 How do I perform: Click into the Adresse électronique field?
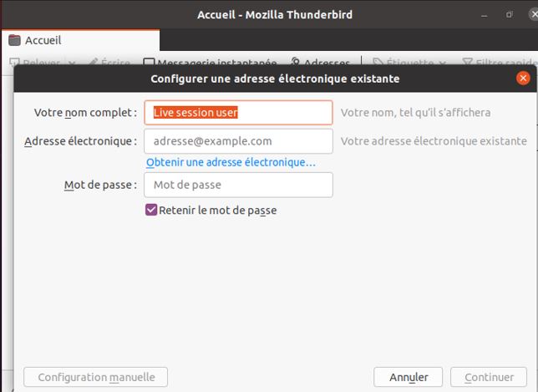point(238,141)
